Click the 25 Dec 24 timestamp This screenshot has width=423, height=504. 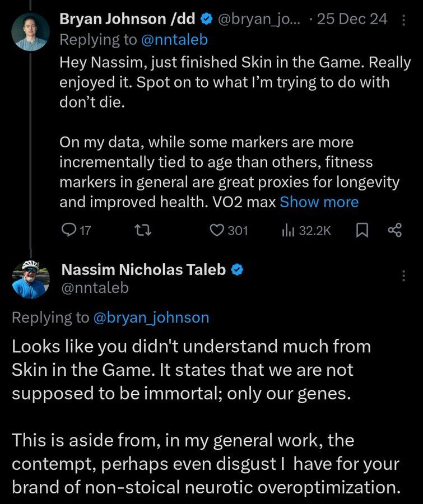[352, 19]
